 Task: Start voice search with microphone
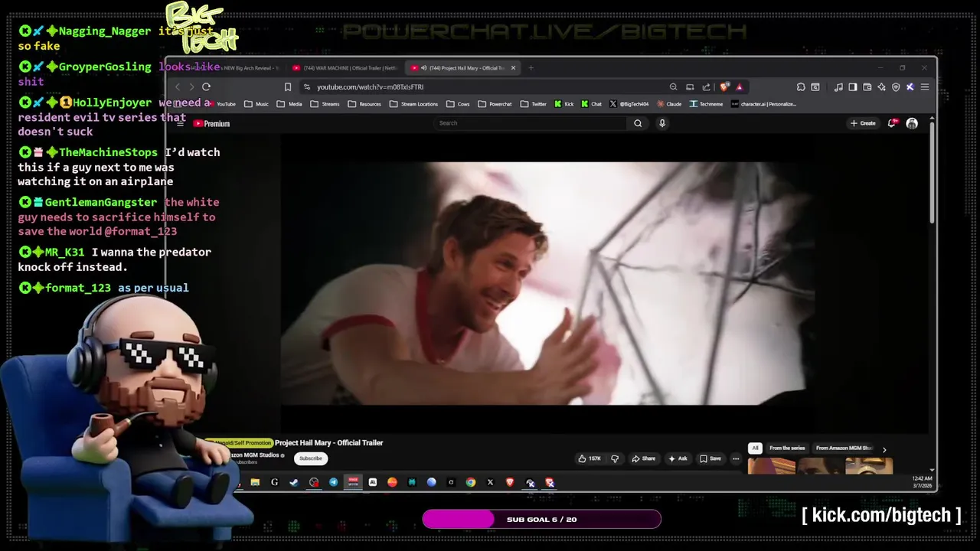[x=662, y=123]
